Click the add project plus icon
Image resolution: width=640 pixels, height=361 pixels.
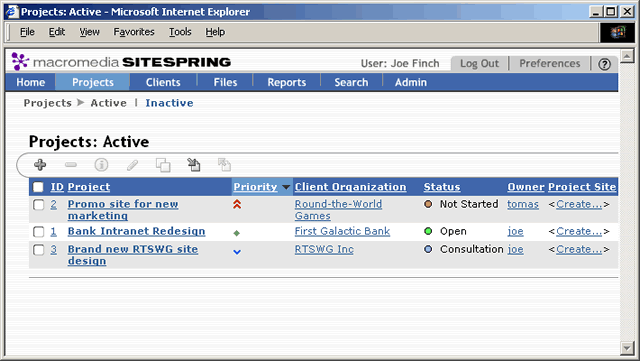(x=40, y=165)
